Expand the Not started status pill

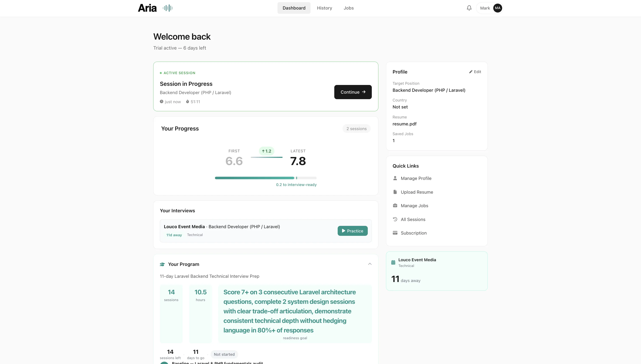(224, 354)
